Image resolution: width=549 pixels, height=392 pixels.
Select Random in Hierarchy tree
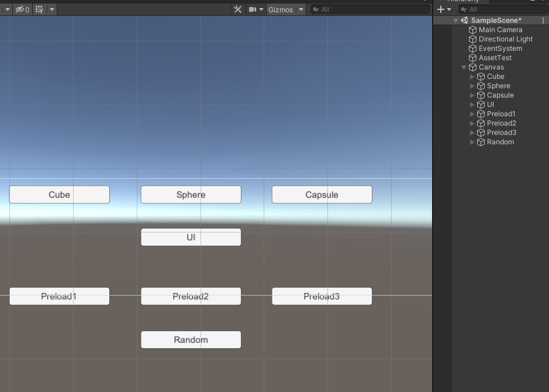click(500, 142)
